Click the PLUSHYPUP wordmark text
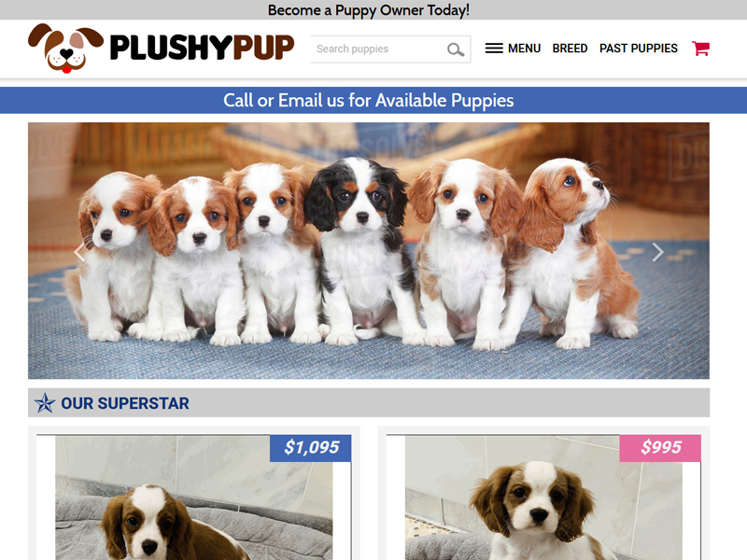 click(x=202, y=48)
